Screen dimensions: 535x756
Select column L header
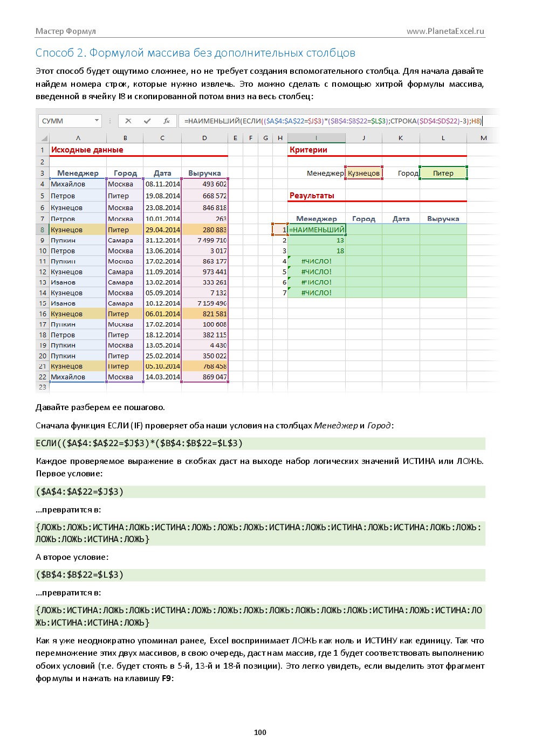[443, 138]
